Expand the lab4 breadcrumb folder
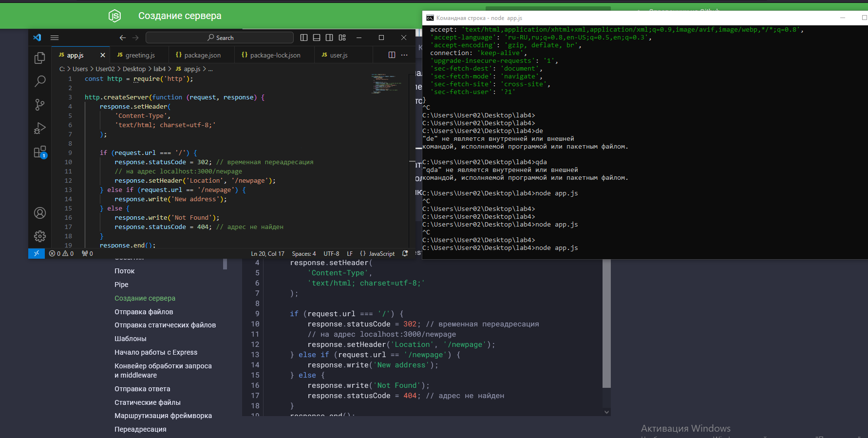 tap(159, 69)
